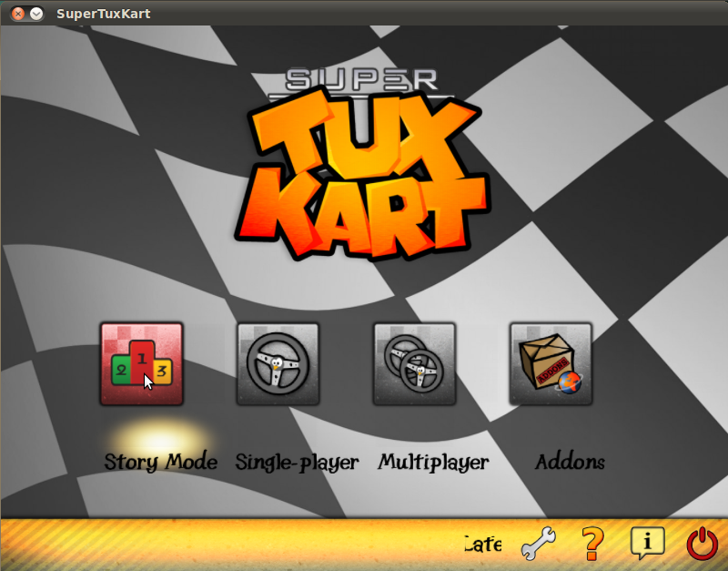The width and height of the screenshot is (728, 571).
Task: Quit the game with red power icon
Action: 702,545
